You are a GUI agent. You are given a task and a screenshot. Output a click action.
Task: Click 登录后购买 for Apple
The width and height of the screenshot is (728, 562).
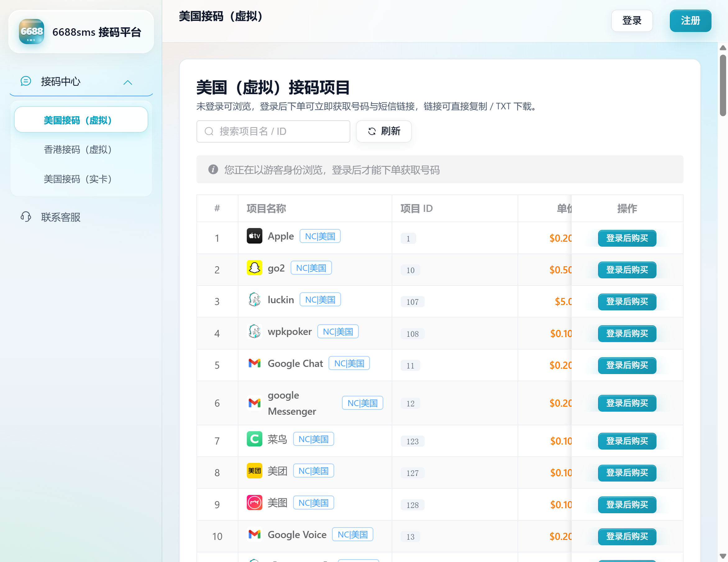(x=627, y=238)
